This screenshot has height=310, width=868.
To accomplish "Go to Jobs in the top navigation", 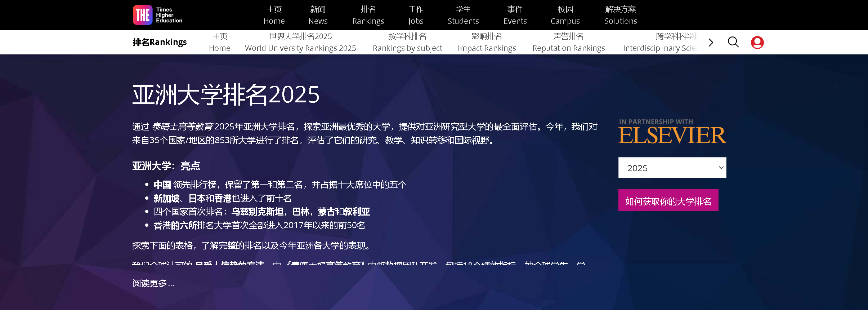I will pyautogui.click(x=416, y=15).
